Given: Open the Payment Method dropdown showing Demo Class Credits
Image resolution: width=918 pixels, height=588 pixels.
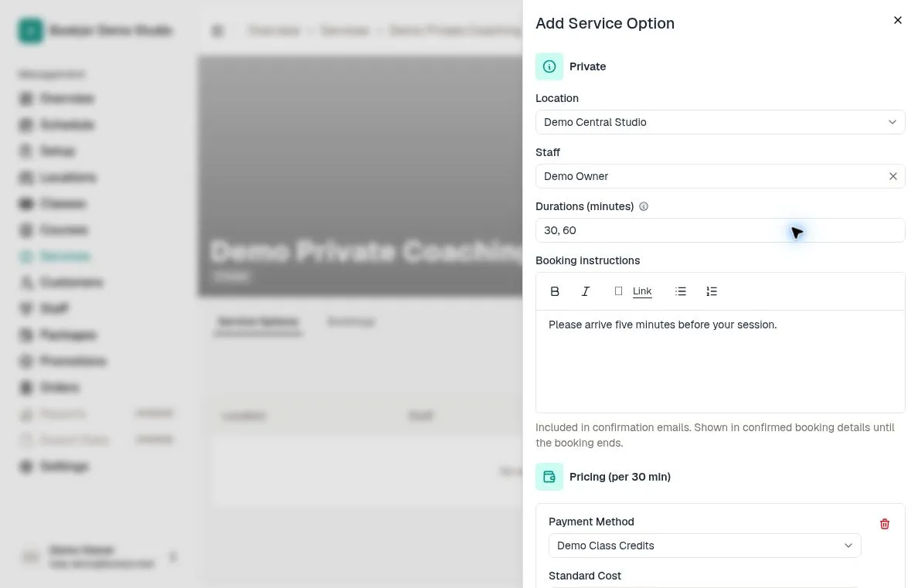Looking at the screenshot, I should click(x=704, y=546).
